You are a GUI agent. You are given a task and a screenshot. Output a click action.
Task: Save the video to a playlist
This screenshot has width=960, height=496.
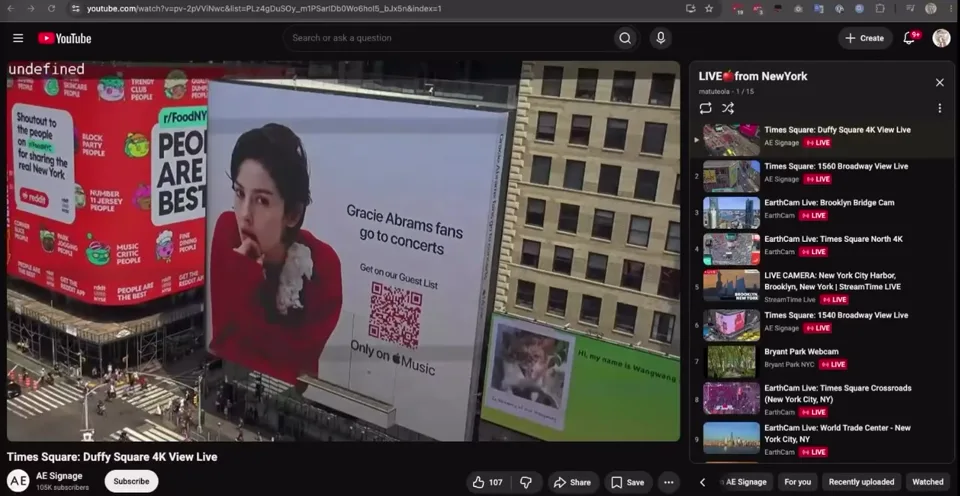[x=628, y=482]
